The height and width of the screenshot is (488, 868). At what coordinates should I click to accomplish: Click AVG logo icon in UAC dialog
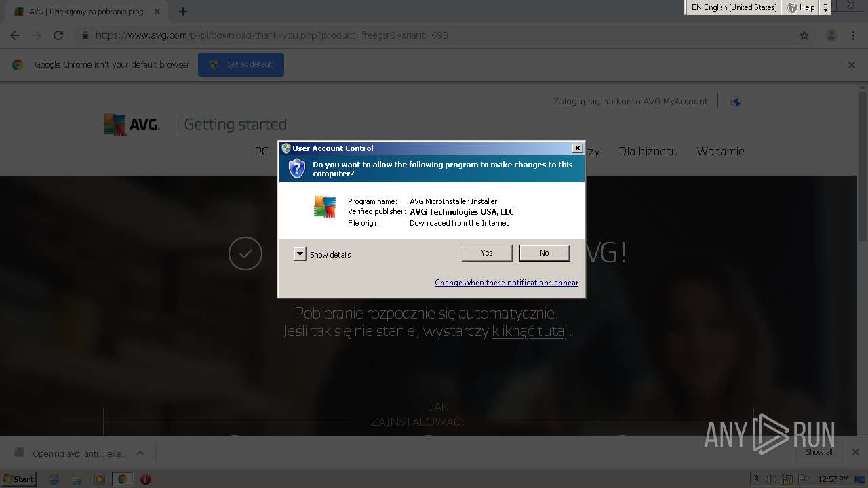coord(325,207)
